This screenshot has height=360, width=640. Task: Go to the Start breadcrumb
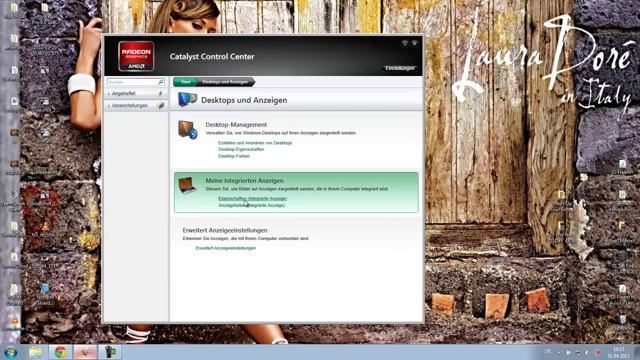(185, 82)
